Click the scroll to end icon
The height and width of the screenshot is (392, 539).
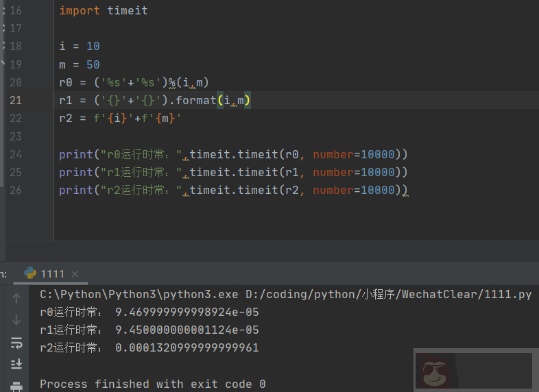click(x=16, y=363)
